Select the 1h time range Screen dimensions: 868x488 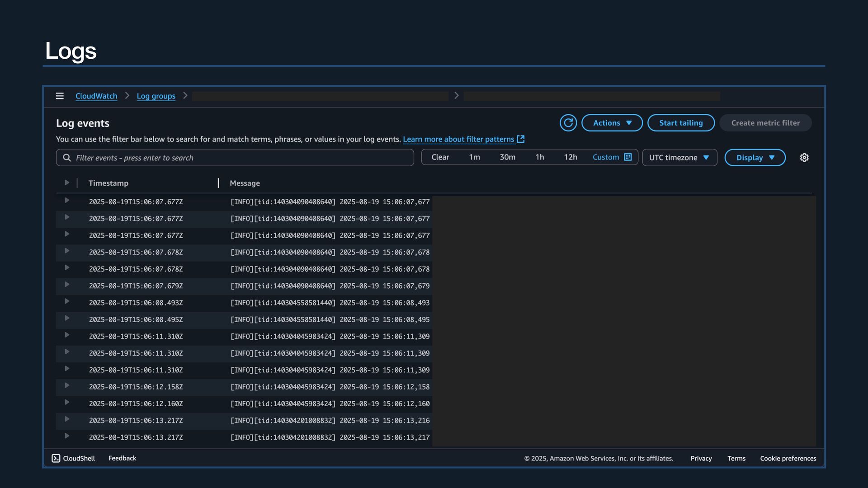pos(539,157)
